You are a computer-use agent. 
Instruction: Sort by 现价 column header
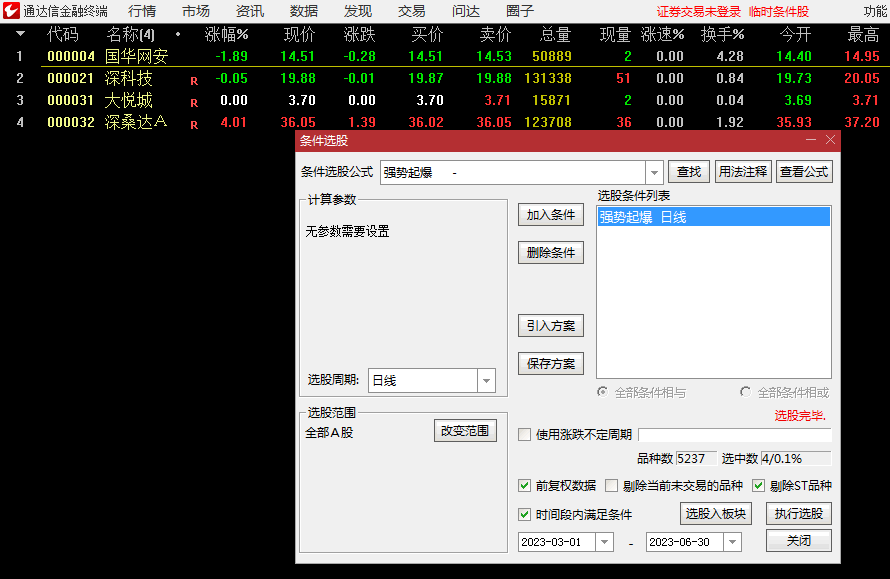pos(299,35)
